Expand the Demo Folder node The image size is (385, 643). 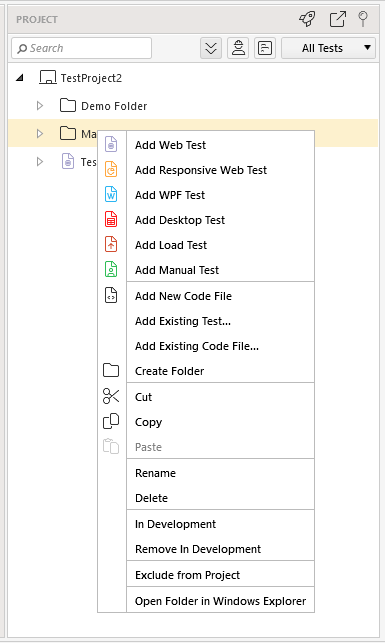(40, 106)
